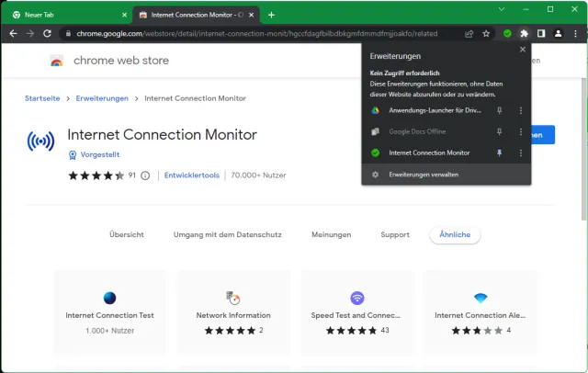Viewport: 588px width, 373px height.
Task: Pin Anwendungs-Launcher für Drive extension
Action: [x=500, y=110]
